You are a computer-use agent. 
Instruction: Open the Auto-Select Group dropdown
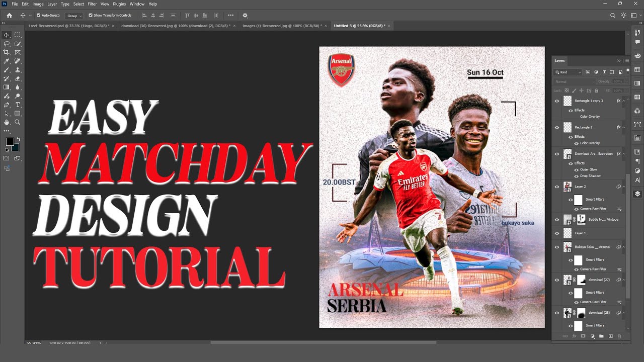[x=74, y=16]
